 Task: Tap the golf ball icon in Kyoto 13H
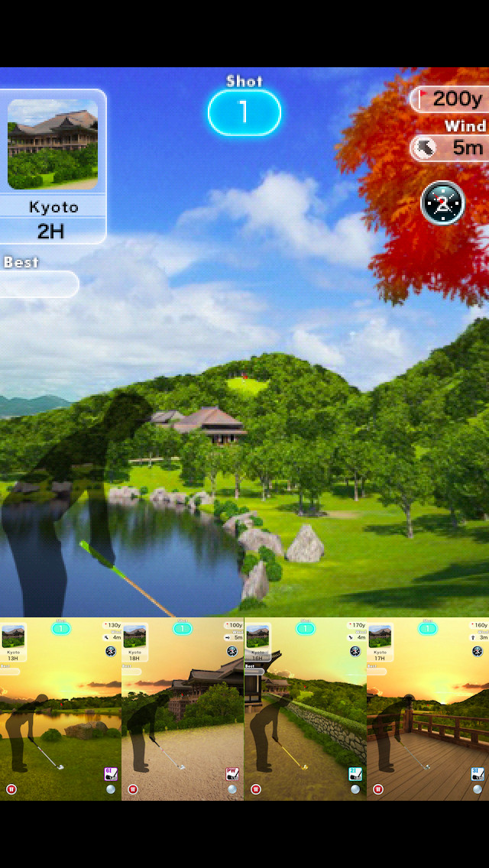111,789
